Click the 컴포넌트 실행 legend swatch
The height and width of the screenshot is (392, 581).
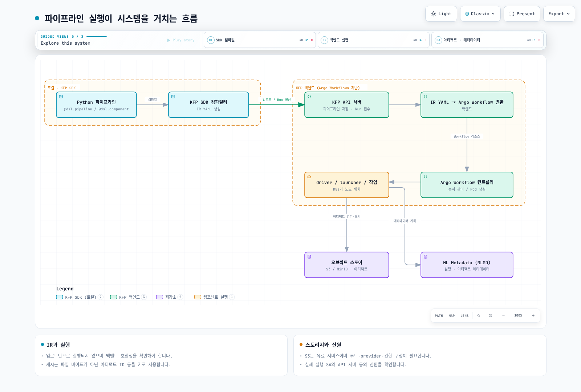[x=198, y=297]
